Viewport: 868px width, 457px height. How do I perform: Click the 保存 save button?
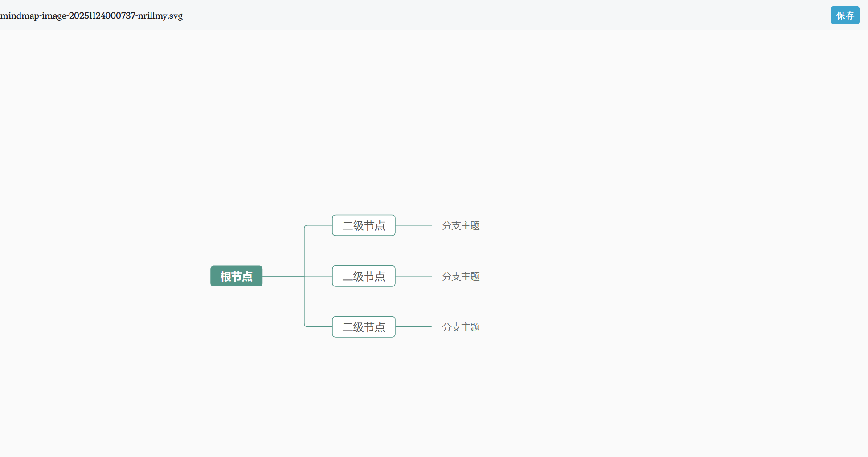(845, 16)
